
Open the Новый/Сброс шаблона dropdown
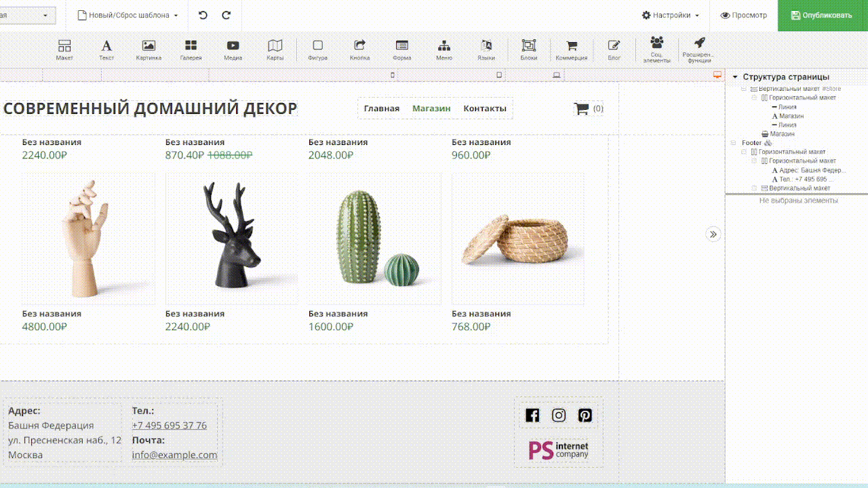[x=128, y=15]
